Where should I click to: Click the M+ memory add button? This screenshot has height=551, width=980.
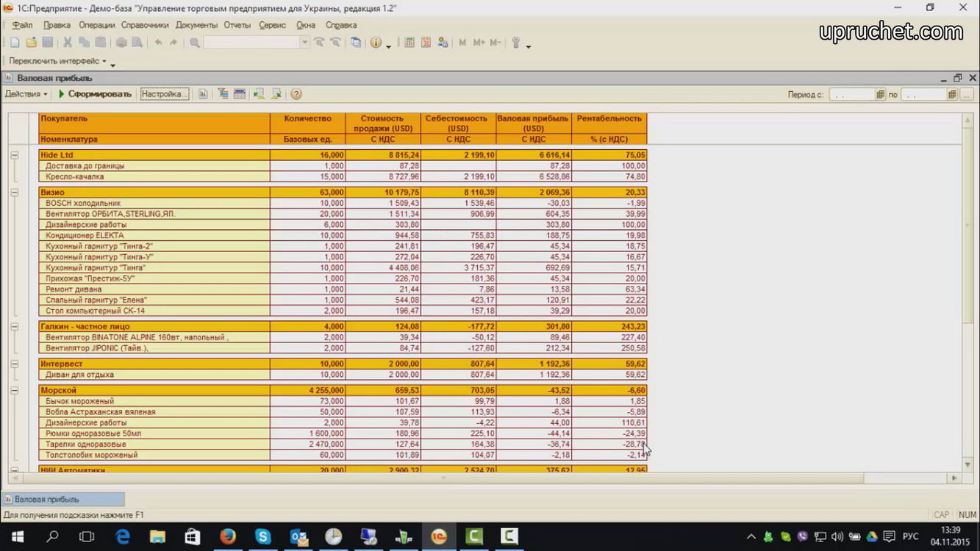click(x=479, y=43)
